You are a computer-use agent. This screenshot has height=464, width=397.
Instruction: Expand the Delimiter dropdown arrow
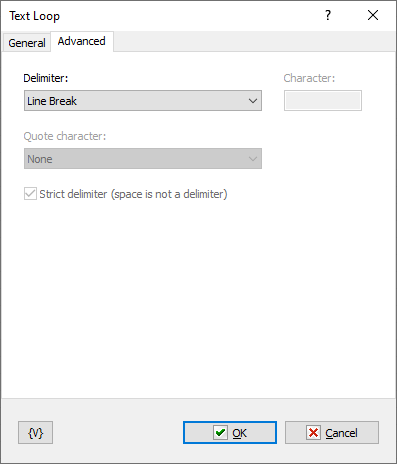click(x=253, y=101)
